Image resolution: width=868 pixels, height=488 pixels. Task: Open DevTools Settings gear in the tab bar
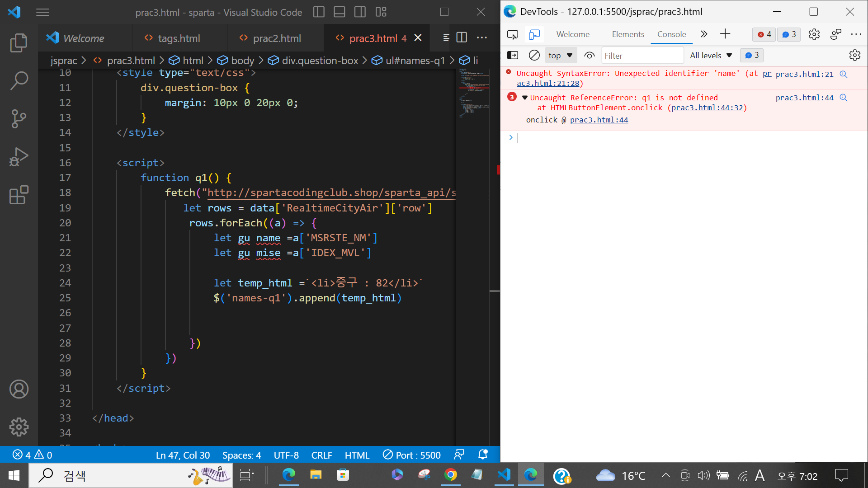(x=814, y=34)
